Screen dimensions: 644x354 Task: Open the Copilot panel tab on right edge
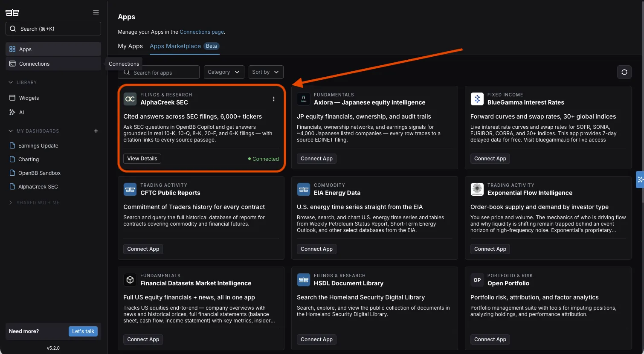(x=640, y=180)
